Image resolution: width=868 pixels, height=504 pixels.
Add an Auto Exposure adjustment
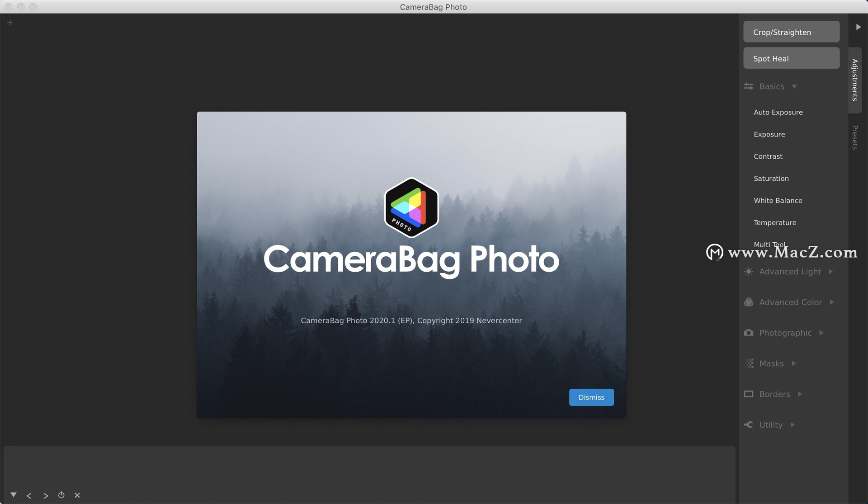778,112
